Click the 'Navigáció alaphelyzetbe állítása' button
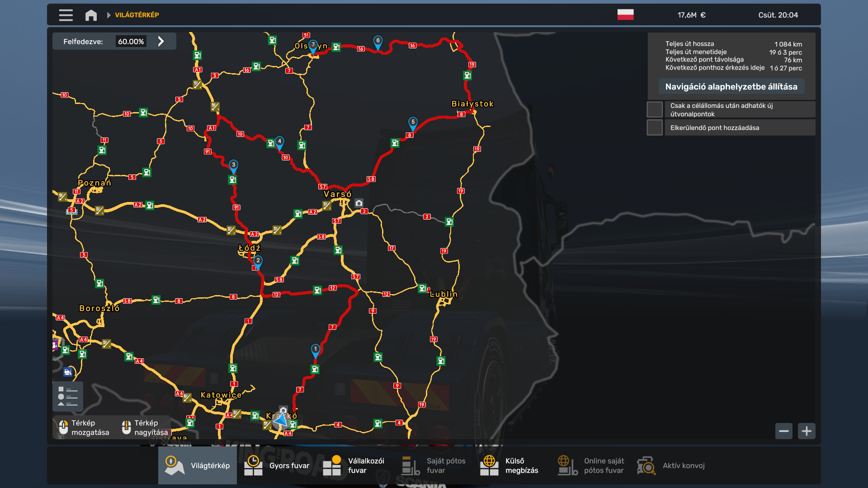868x488 pixels. coord(731,86)
